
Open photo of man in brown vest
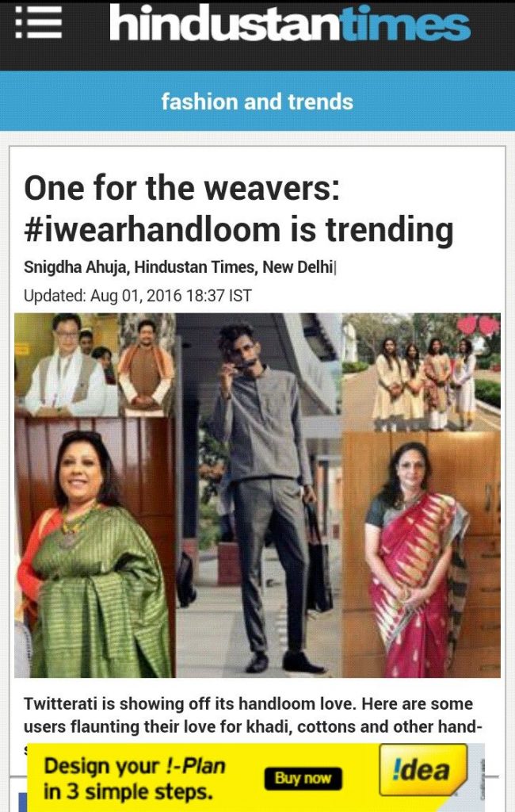pos(147,365)
